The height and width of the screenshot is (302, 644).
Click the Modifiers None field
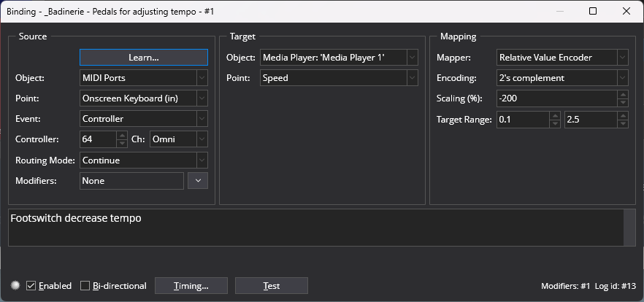[x=131, y=180]
